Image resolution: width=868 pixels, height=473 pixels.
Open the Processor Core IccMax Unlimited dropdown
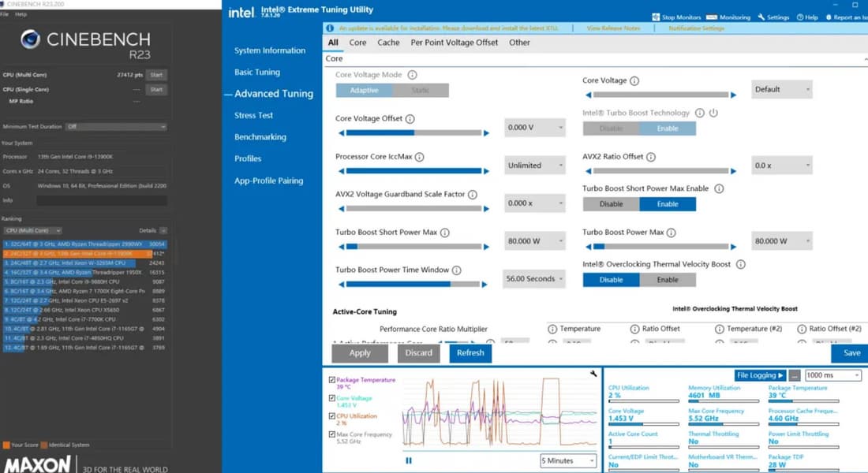coord(535,166)
